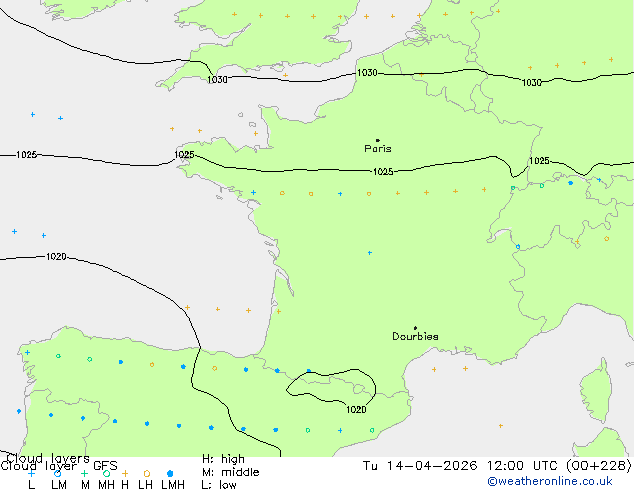The image size is (634, 490).
Task: Click the 1030 label on the Channel coast
Action: tap(367, 73)
